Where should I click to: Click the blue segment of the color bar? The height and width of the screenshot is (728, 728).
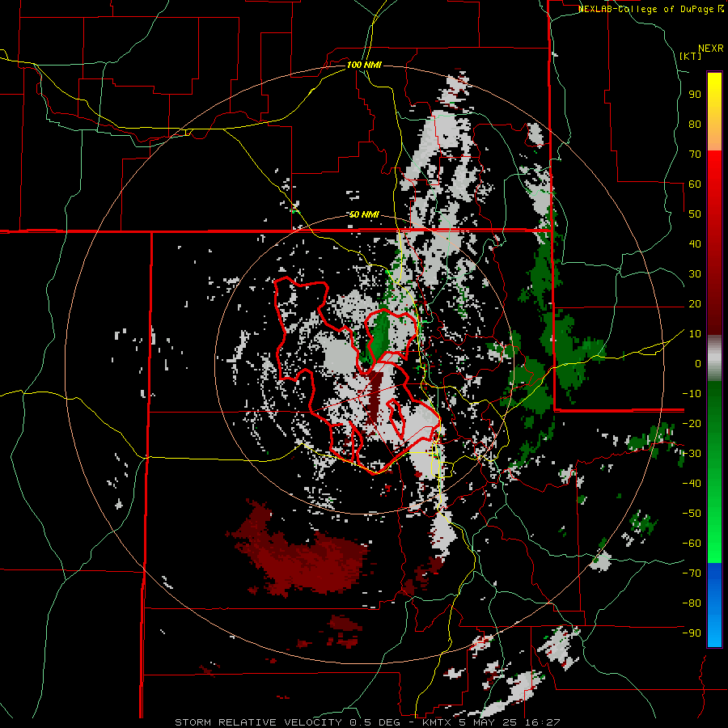[x=714, y=605]
